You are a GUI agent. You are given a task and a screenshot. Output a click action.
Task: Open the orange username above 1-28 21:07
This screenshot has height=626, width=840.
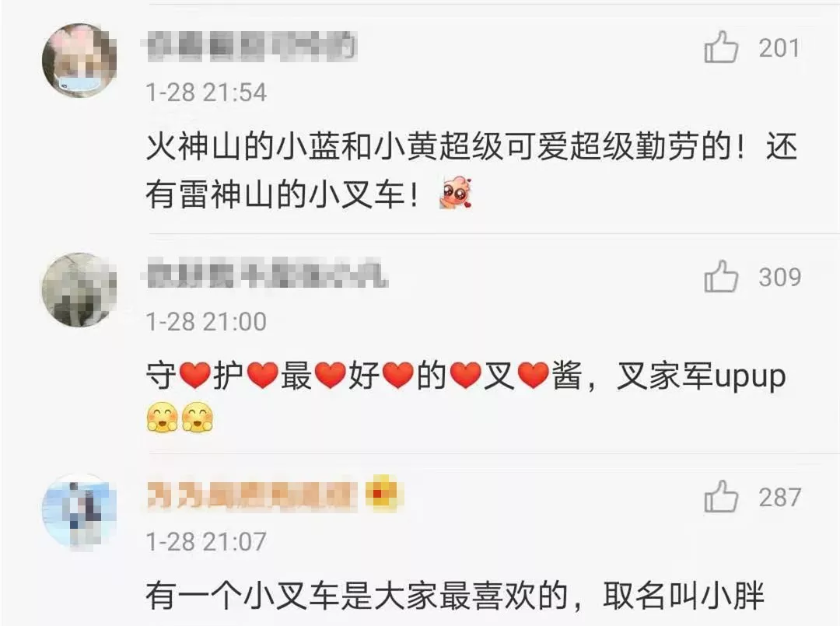coord(251,495)
